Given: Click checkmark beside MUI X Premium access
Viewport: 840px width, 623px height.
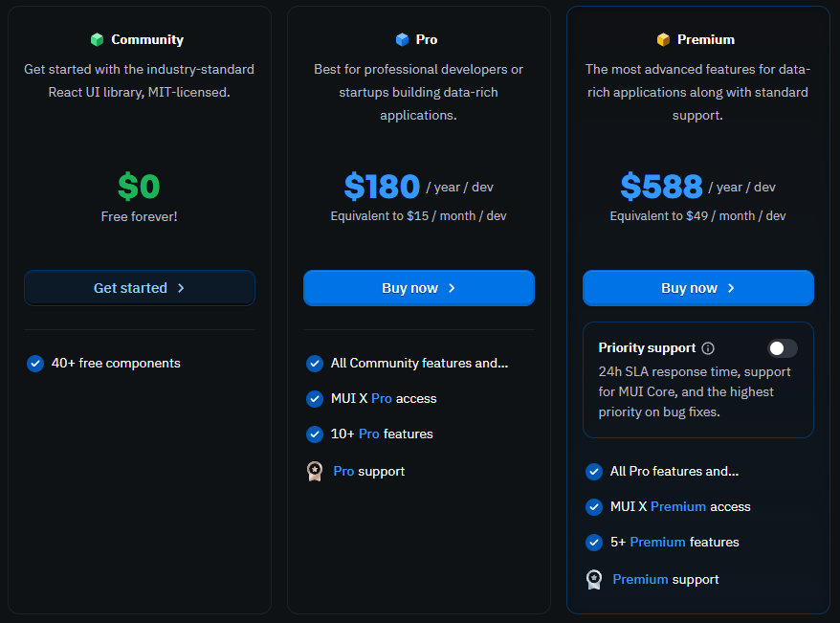Looking at the screenshot, I should (593, 507).
